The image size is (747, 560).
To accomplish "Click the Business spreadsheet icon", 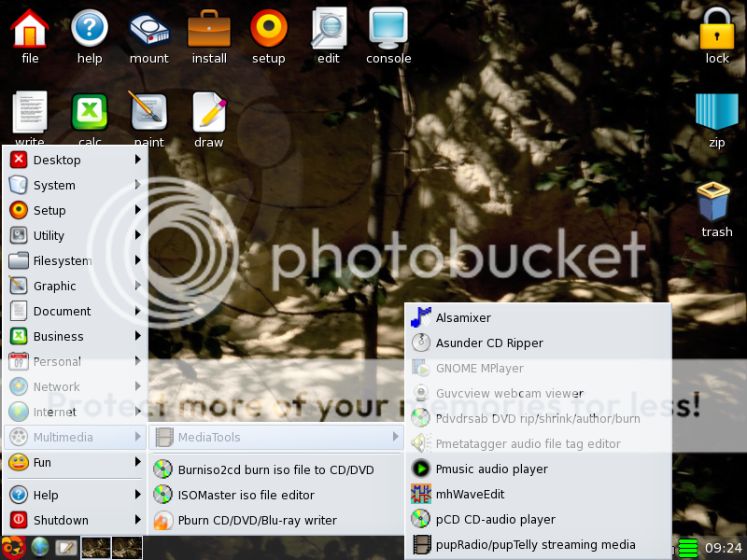I will click(19, 336).
